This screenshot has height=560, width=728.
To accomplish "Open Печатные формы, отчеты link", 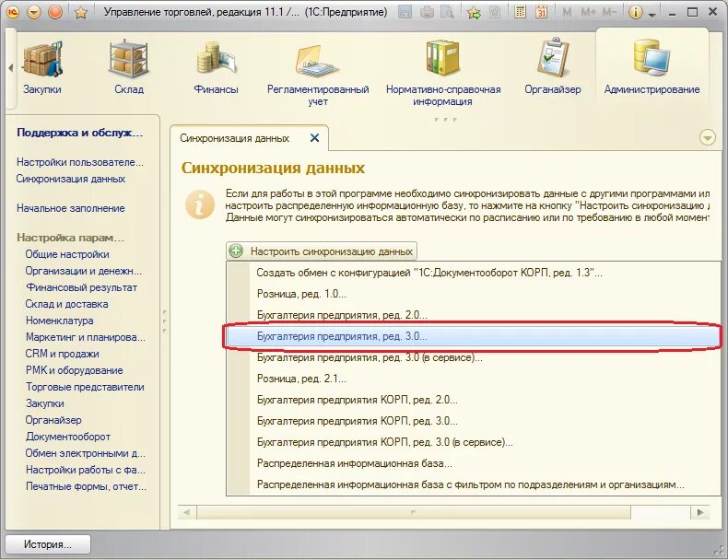I will [x=86, y=486].
